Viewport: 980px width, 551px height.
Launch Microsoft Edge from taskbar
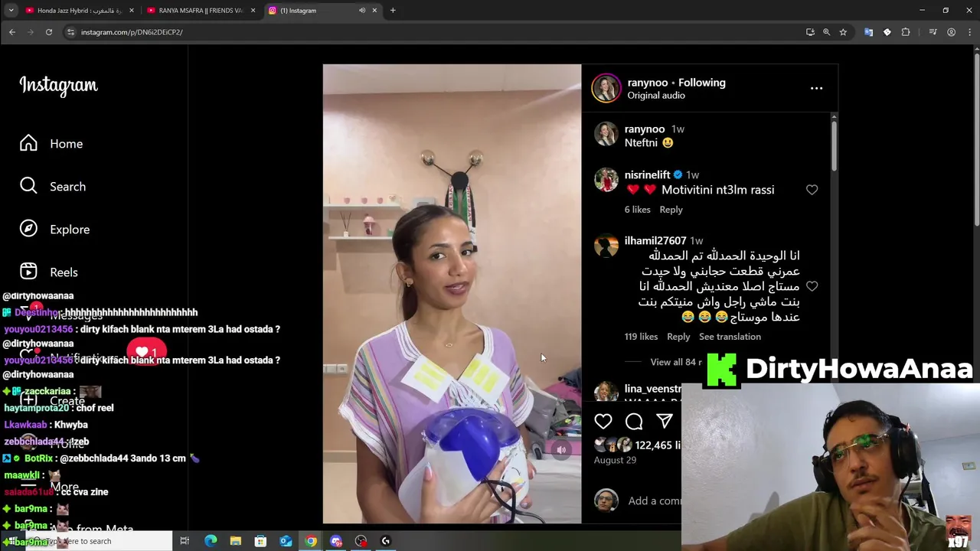coord(211,541)
